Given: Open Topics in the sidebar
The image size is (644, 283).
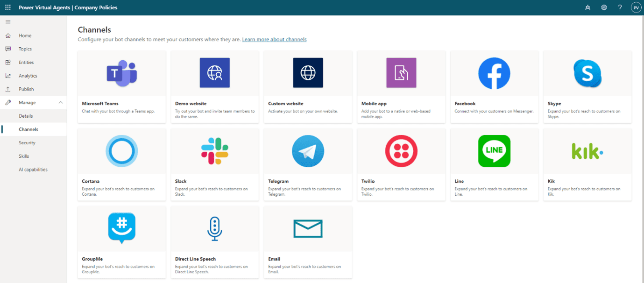Looking at the screenshot, I should tap(25, 49).
